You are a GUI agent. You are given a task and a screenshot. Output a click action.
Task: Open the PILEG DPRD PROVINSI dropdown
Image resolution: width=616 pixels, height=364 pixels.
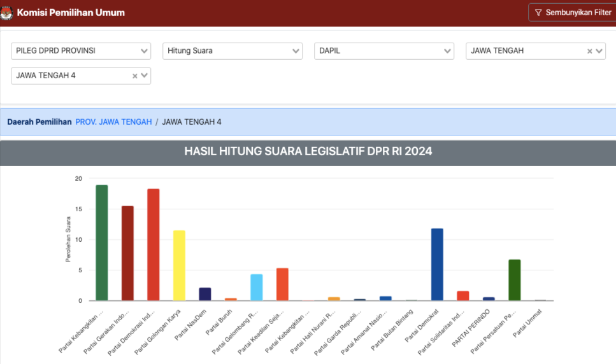81,51
